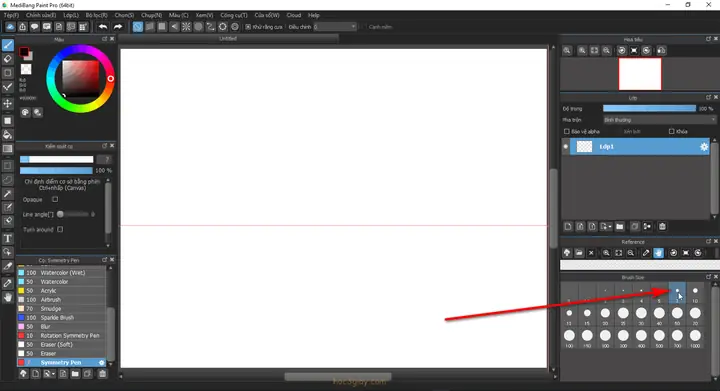Viewport: 720px width, 391px height.
Task: Click the radial snap guide icon
Action: [x=186, y=27]
